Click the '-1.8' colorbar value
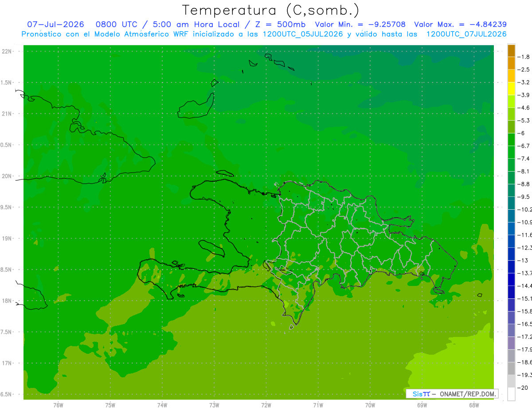The image size is (532, 411). 524,57
